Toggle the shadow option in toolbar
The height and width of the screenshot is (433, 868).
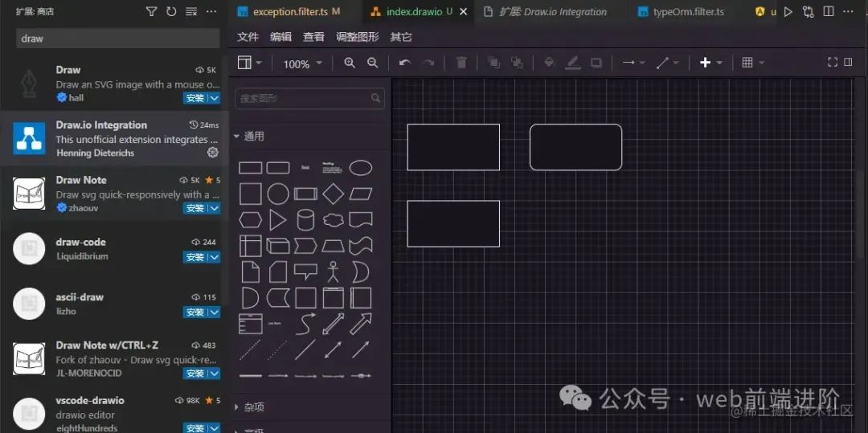coord(596,63)
